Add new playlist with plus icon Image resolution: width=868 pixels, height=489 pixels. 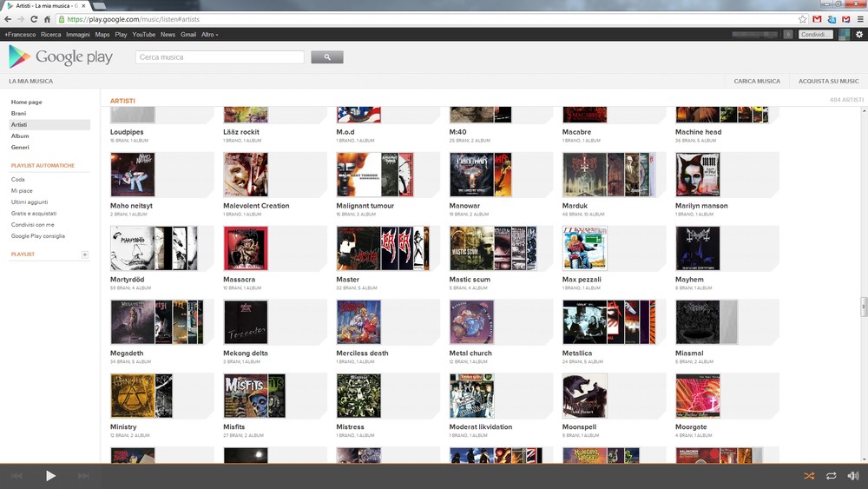coord(84,254)
